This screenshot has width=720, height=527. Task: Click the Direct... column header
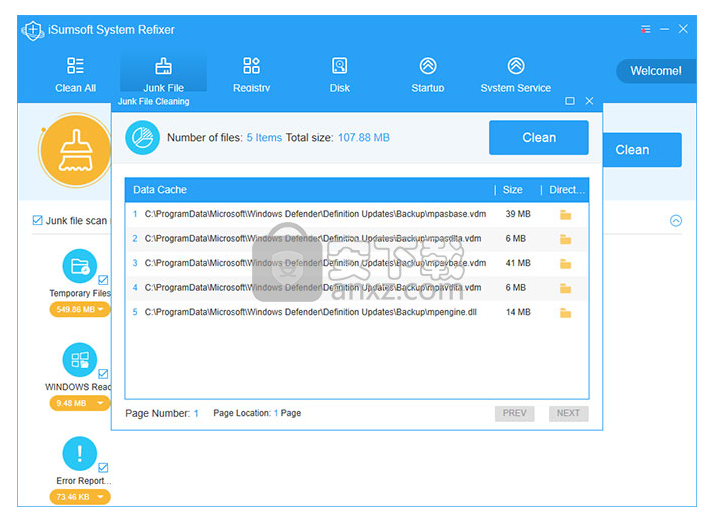point(567,190)
